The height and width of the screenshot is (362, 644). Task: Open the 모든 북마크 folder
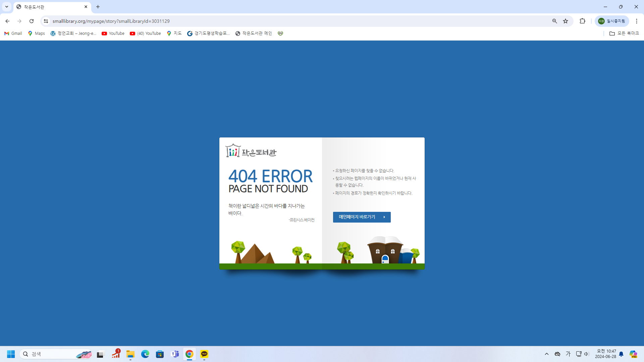click(624, 34)
